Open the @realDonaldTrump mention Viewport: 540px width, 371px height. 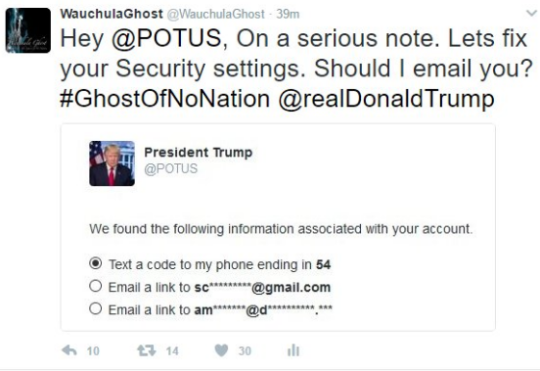pyautogui.click(x=386, y=100)
